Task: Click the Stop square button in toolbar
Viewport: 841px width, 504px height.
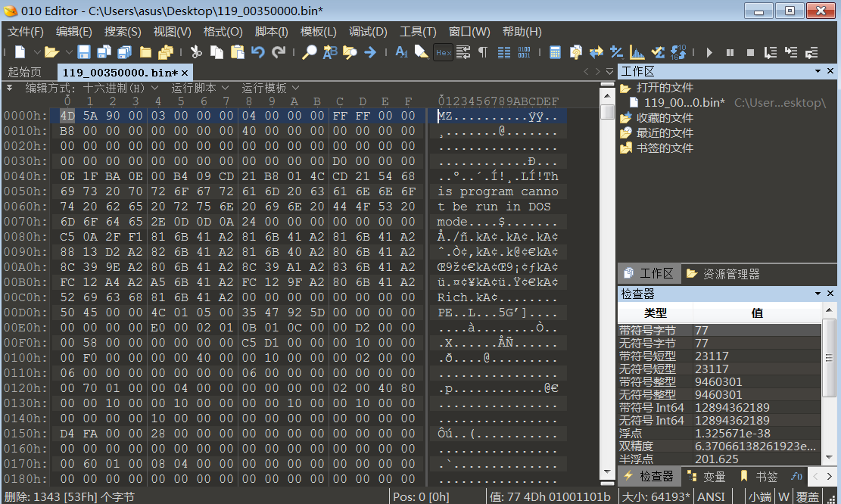Action: point(750,52)
